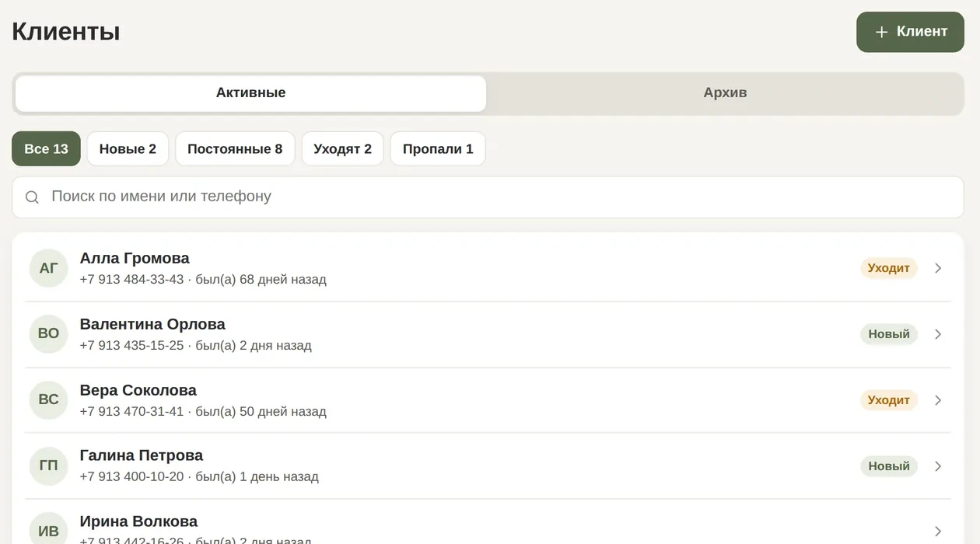
Task: Filter clients by Пропали 1
Action: [438, 148]
